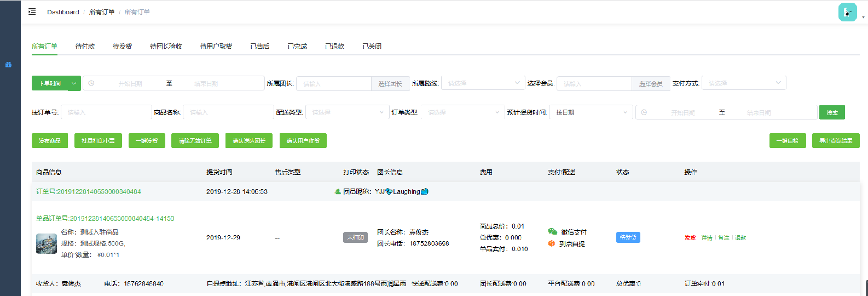Switch to the 待付款 tab
868x296 pixels.
pyautogui.click(x=85, y=46)
